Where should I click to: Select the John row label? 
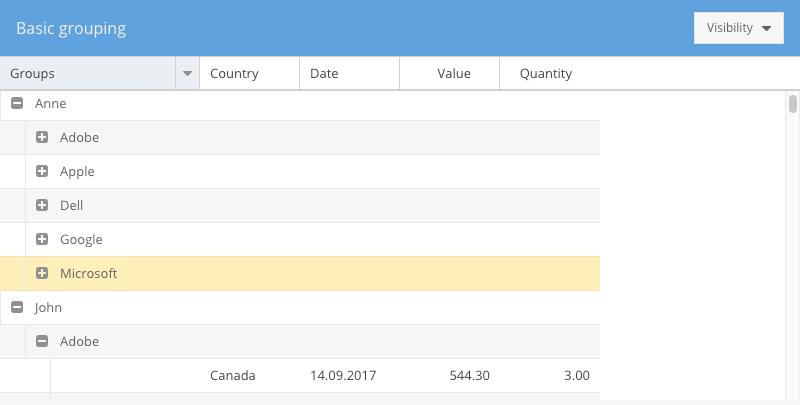point(48,308)
